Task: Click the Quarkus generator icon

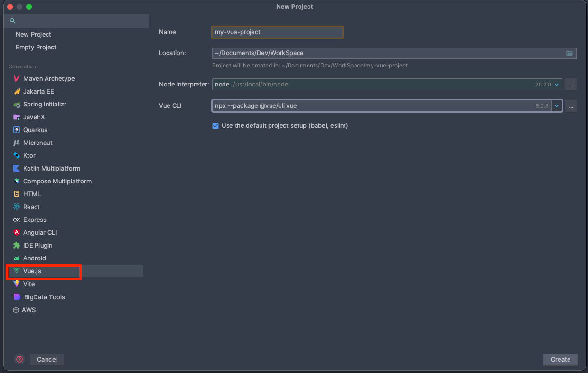Action: (x=17, y=130)
